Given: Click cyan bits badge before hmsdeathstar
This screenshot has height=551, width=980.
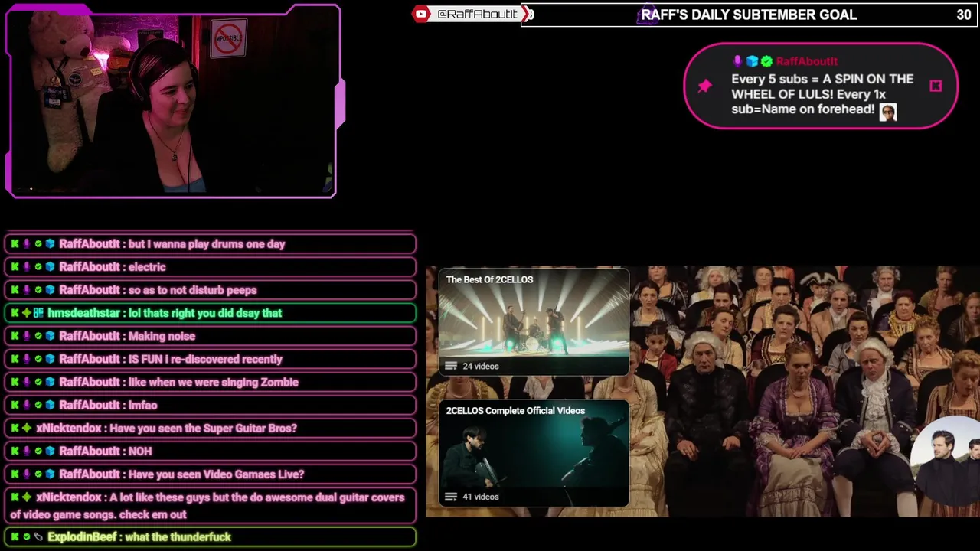Looking at the screenshot, I should 38,313.
